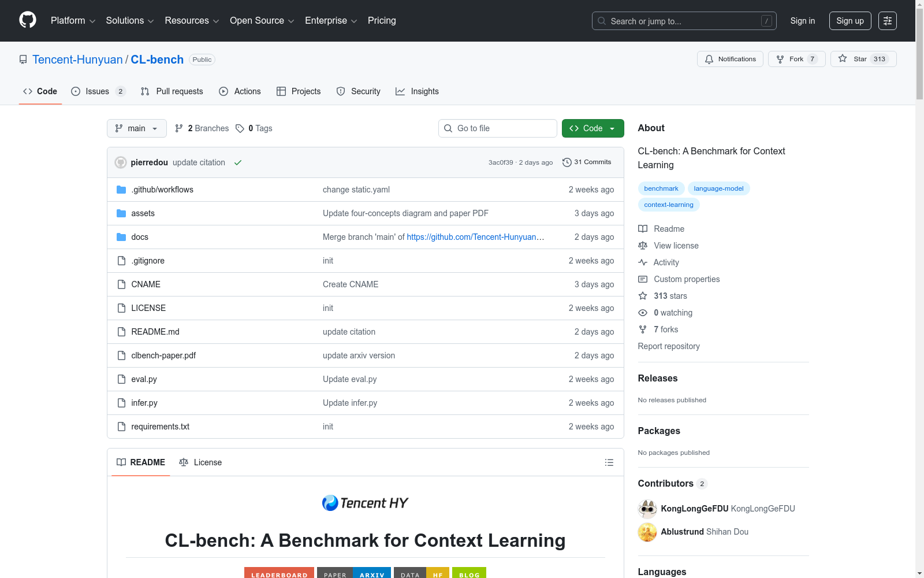Click the Sign in link
Viewport: 924px width, 578px height.
click(803, 21)
